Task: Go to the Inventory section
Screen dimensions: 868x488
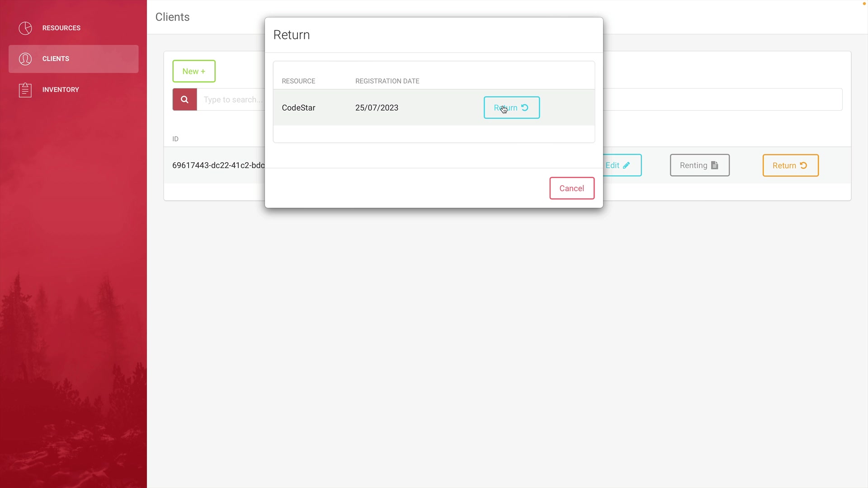Action: [x=61, y=90]
